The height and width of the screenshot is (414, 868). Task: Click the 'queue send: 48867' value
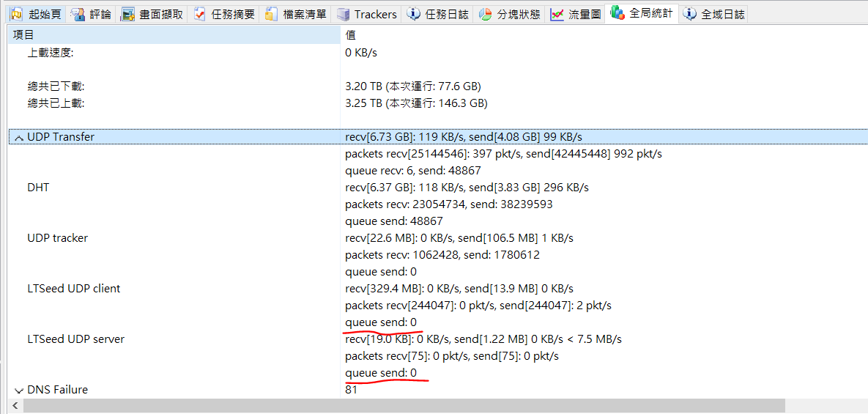(393, 221)
